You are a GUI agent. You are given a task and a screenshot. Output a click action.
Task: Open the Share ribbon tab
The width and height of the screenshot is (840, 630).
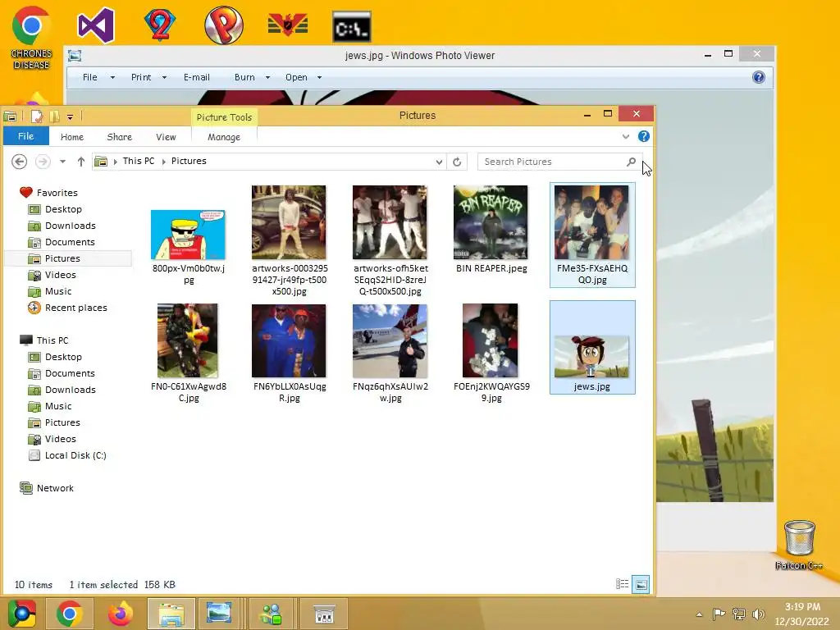pyautogui.click(x=120, y=137)
